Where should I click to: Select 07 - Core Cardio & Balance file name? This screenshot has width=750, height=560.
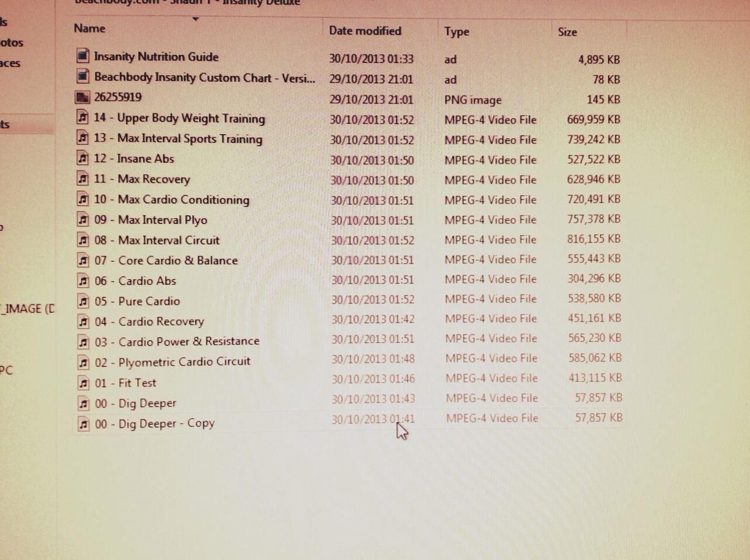(x=166, y=260)
